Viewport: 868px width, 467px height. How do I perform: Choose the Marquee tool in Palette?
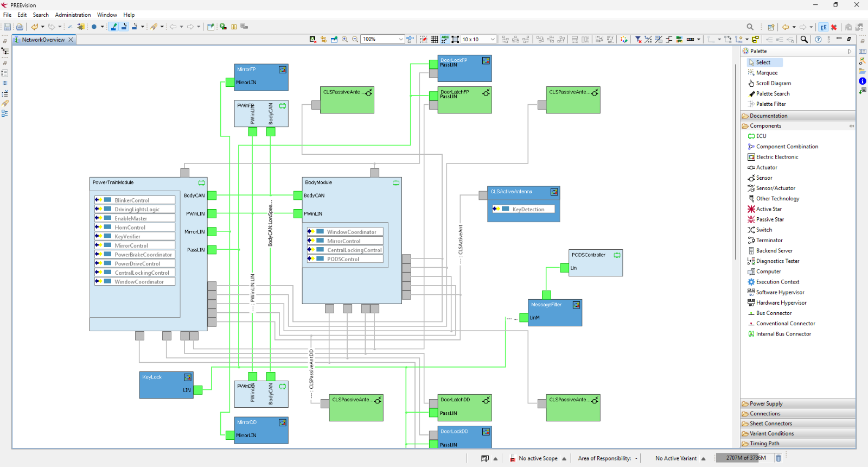763,73
